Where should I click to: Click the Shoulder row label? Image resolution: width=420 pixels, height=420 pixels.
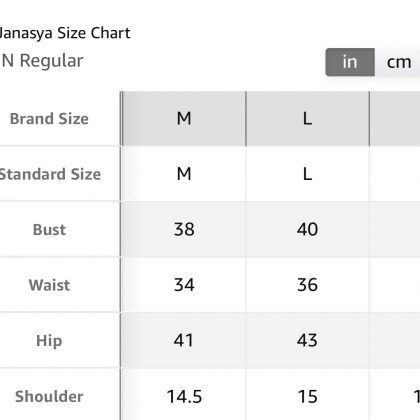pos(49,396)
